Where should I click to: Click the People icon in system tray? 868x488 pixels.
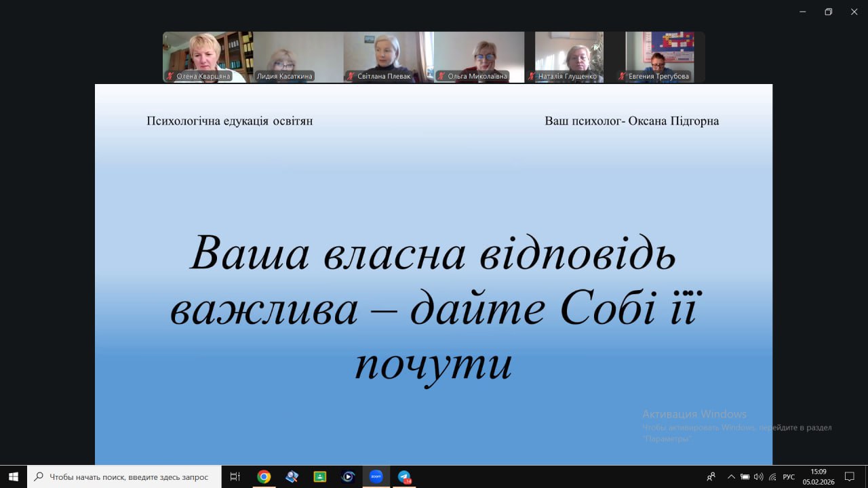point(711,476)
